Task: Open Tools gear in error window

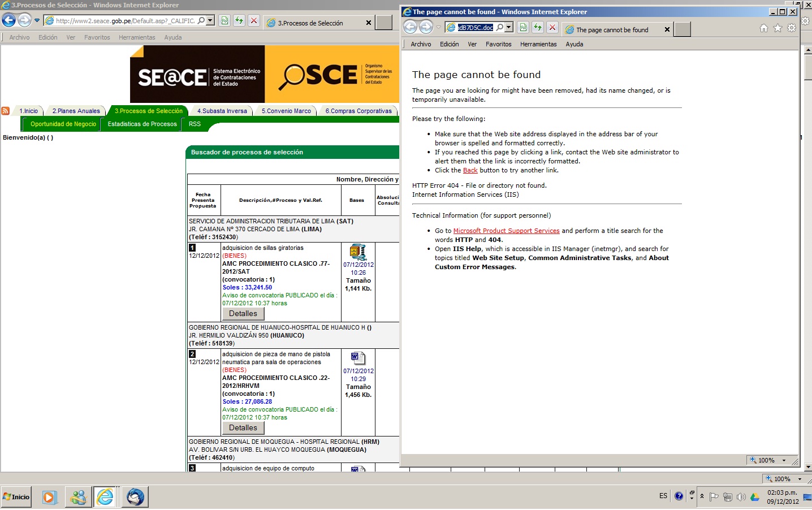Action: click(x=792, y=28)
